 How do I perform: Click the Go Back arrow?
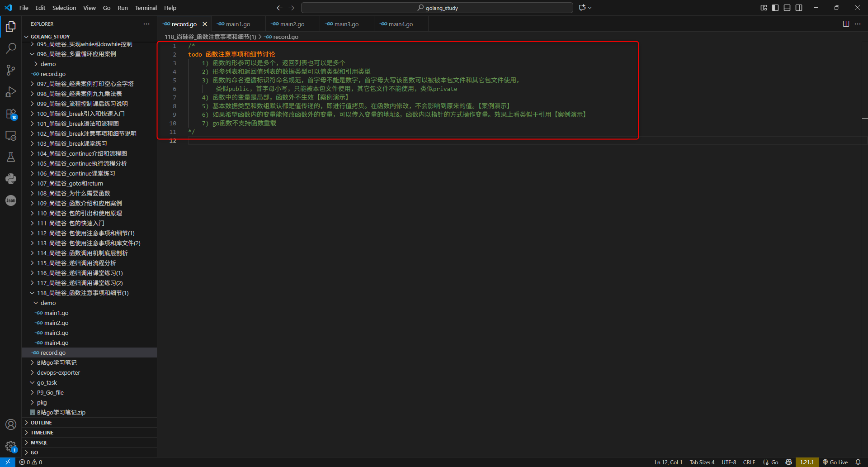279,8
